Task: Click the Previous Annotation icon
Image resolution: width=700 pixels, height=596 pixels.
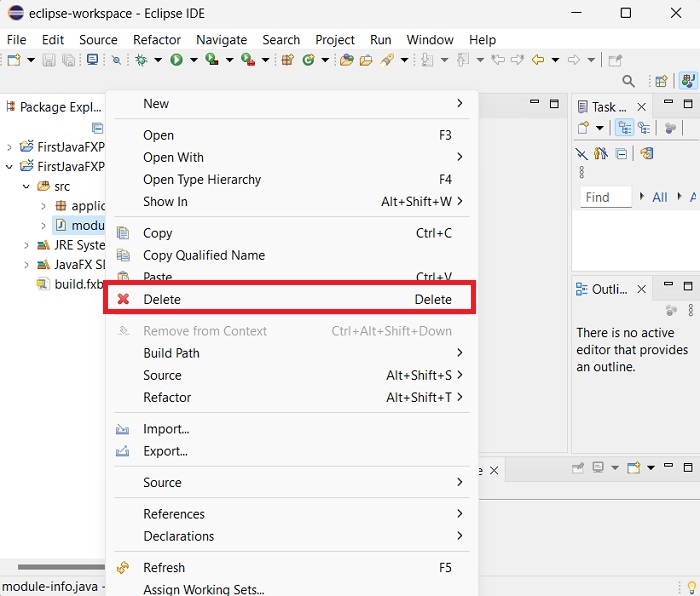Action: pyautogui.click(x=463, y=60)
